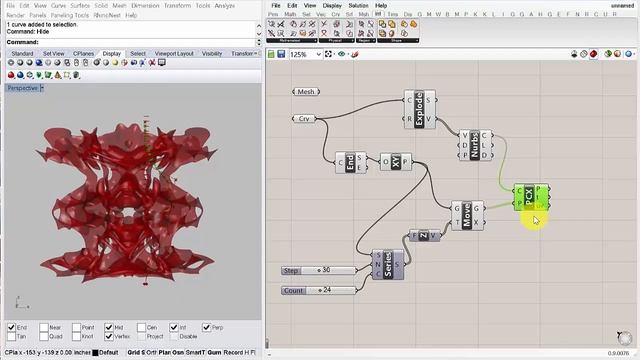Uncheck the End object snap
This screenshot has width=640, height=360.
tap(11, 327)
